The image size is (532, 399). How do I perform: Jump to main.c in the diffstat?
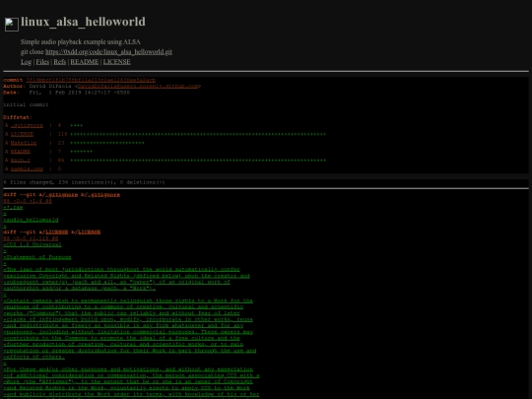point(21,161)
